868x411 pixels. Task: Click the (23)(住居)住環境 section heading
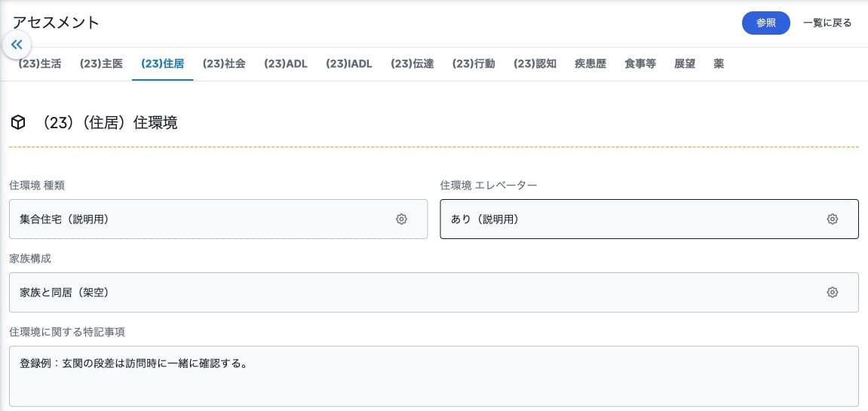pyautogui.click(x=109, y=122)
